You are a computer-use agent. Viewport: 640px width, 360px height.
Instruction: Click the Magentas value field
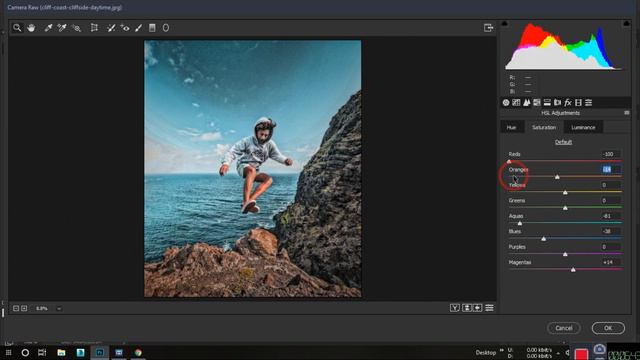pyautogui.click(x=611, y=262)
